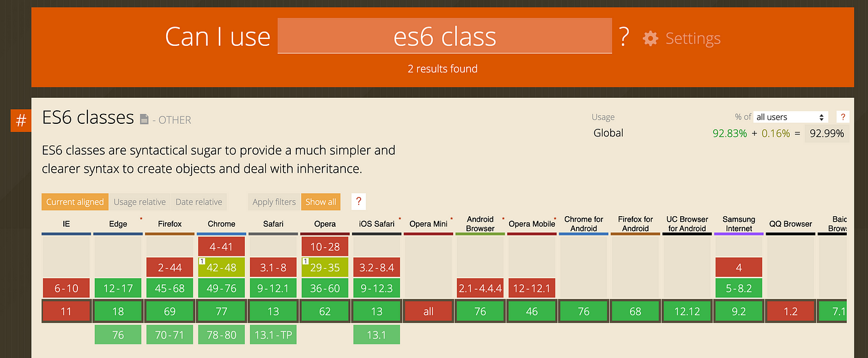Click the iOS Safari column header
868x358 pixels.
[x=377, y=224]
